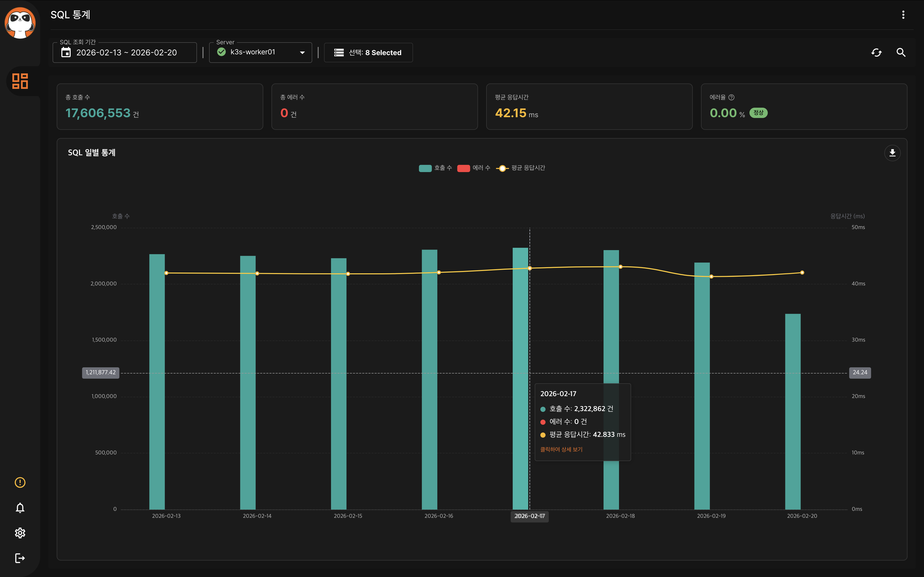Open the SQL query period date picker
This screenshot has width=924, height=577.
point(125,52)
